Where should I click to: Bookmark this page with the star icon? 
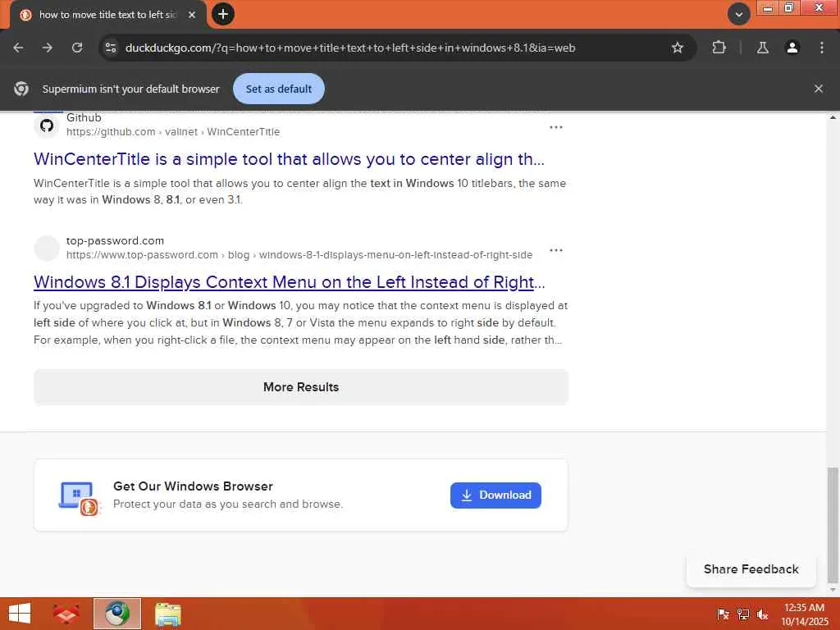point(677,48)
